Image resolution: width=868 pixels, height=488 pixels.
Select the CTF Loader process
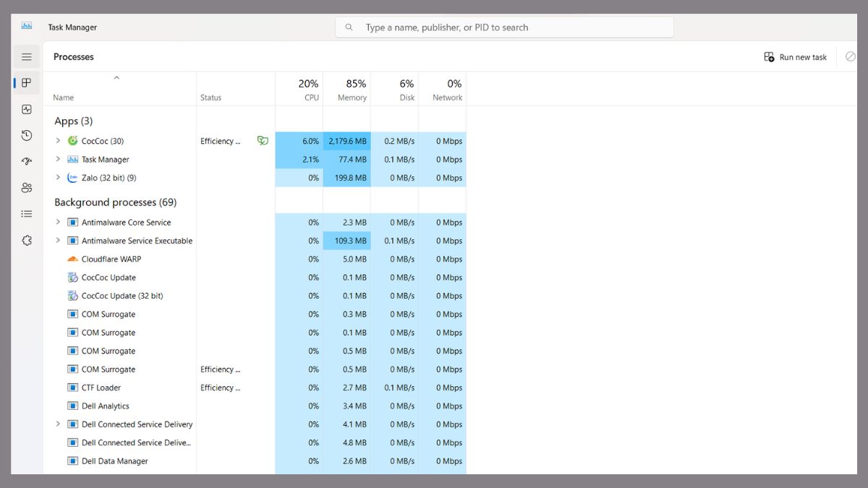(x=255, y=388)
